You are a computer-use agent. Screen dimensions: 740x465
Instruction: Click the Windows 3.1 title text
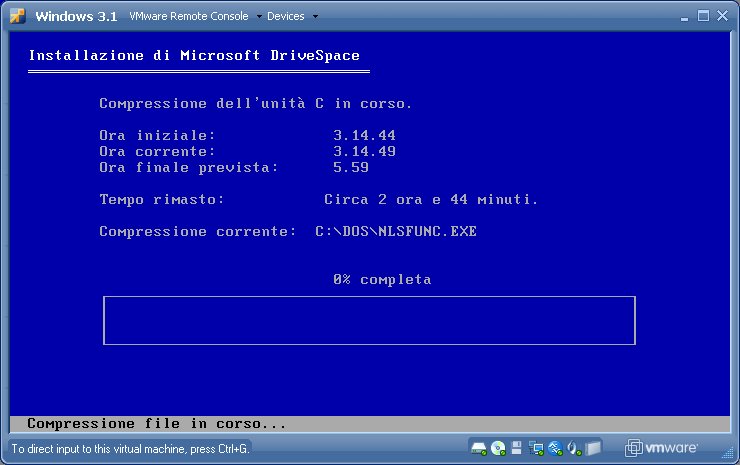pos(77,17)
